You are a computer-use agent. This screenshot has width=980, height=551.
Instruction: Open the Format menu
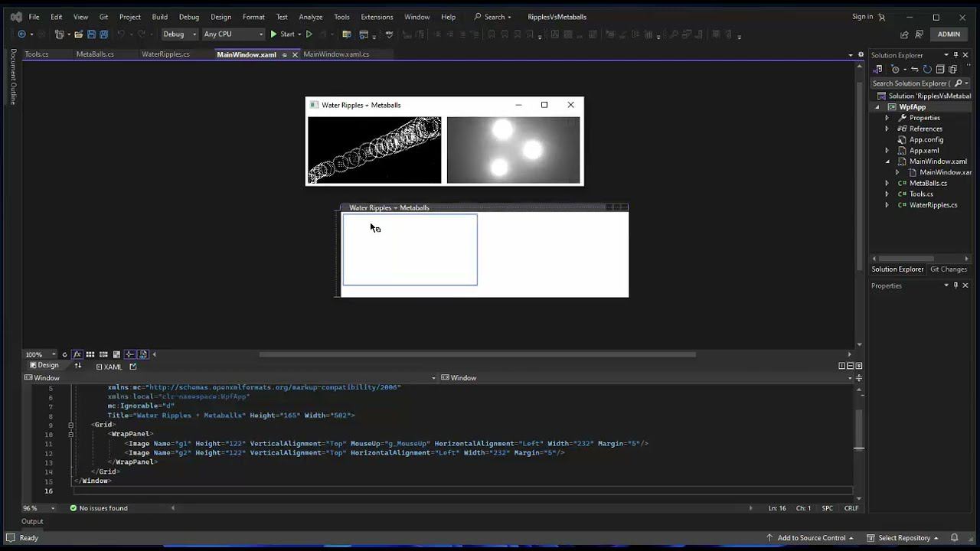pos(253,17)
